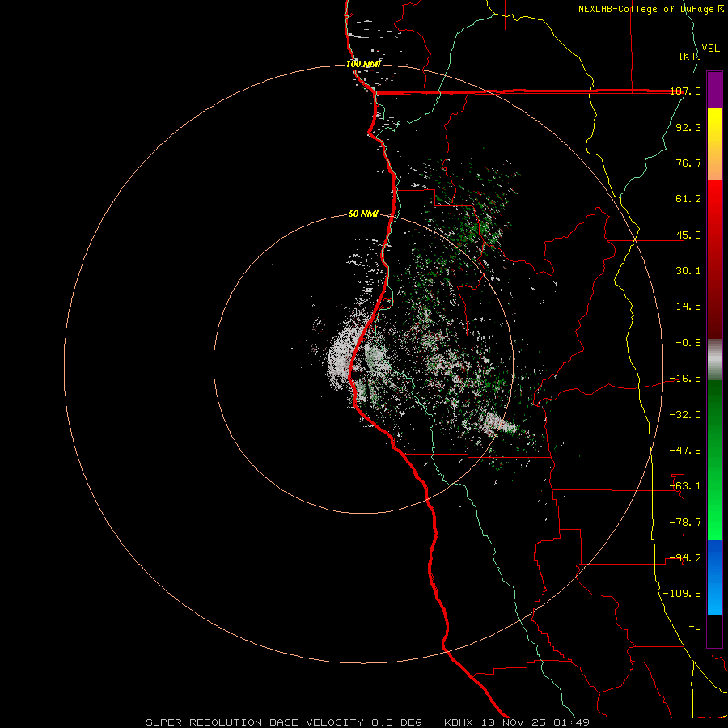Select the -0.9 scale value
Screen dimensions: 728x728
pyautogui.click(x=688, y=343)
